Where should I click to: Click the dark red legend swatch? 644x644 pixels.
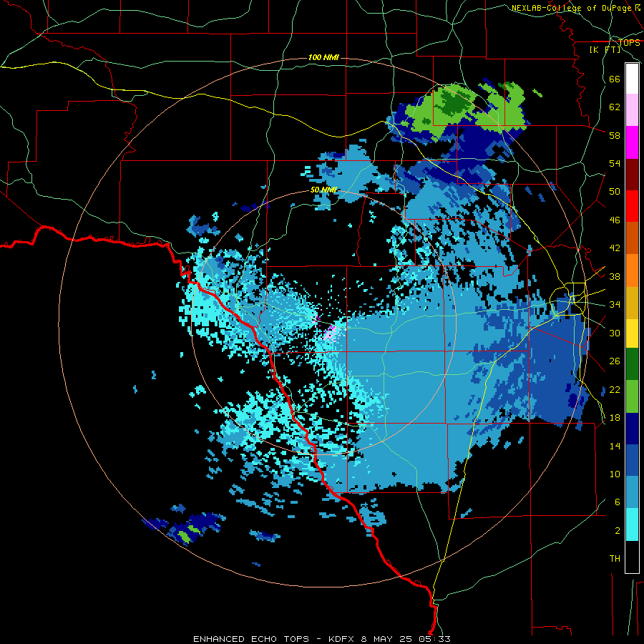coord(632,175)
